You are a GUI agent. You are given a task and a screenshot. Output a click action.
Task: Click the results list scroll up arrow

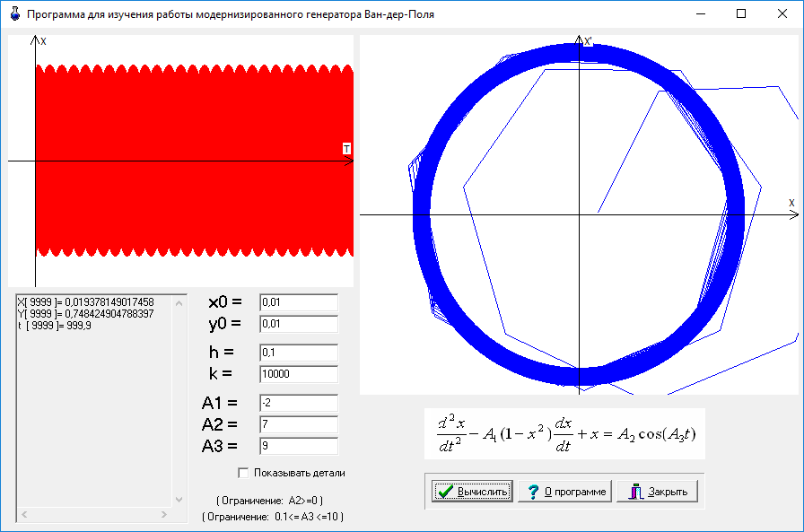179,303
